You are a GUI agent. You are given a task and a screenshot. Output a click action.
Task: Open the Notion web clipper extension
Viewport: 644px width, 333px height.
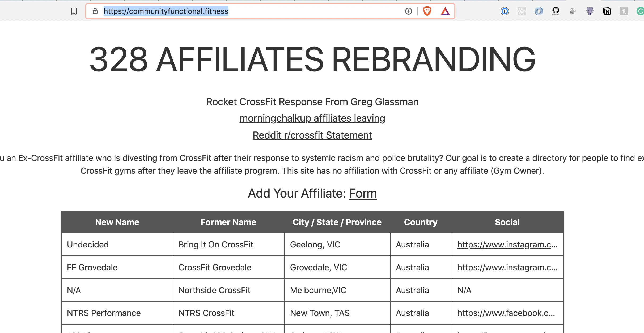click(x=607, y=11)
